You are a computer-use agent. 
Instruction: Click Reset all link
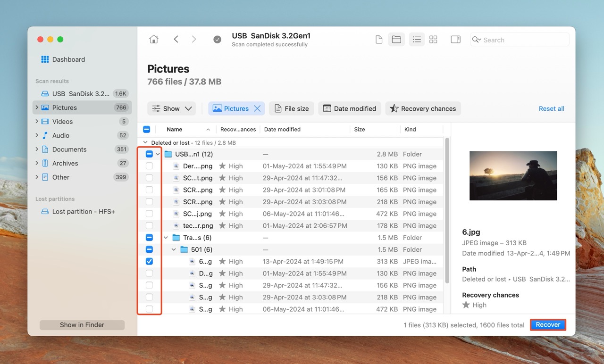pos(551,108)
